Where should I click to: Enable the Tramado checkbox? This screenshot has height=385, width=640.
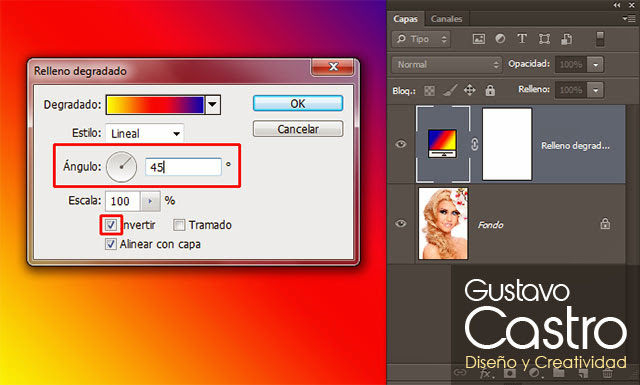pos(179,225)
